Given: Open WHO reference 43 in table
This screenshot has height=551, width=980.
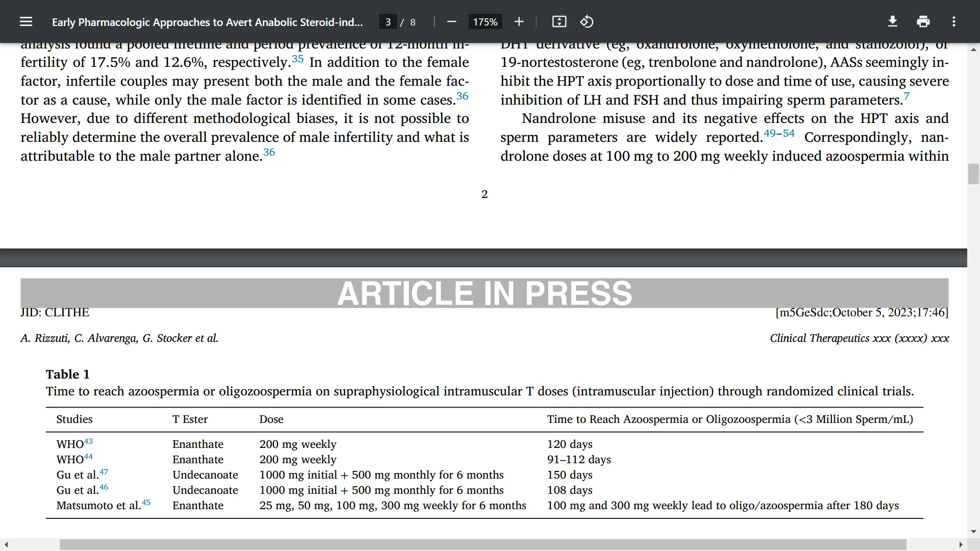Looking at the screenshot, I should (x=88, y=441).
